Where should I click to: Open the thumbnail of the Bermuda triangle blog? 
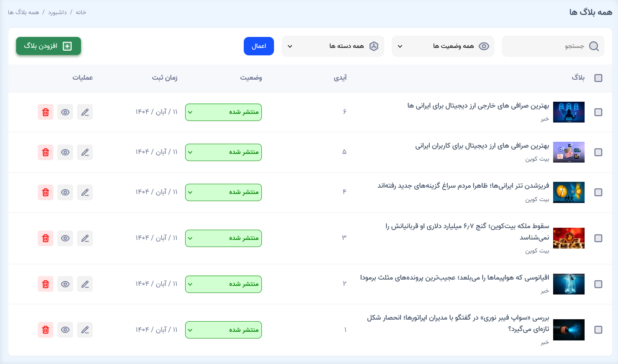click(x=568, y=284)
